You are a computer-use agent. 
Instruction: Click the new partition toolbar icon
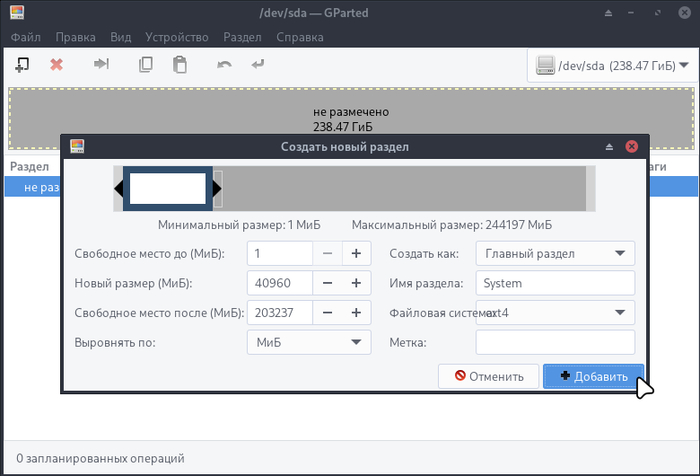click(x=22, y=64)
